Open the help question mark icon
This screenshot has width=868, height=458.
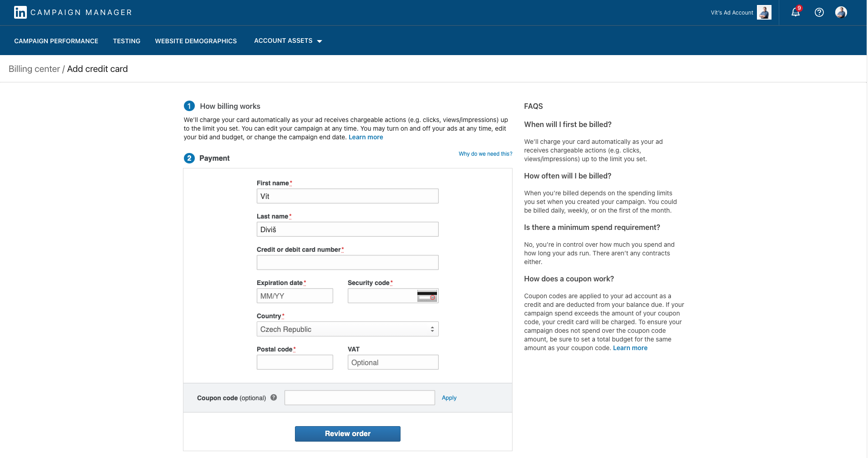pyautogui.click(x=819, y=12)
